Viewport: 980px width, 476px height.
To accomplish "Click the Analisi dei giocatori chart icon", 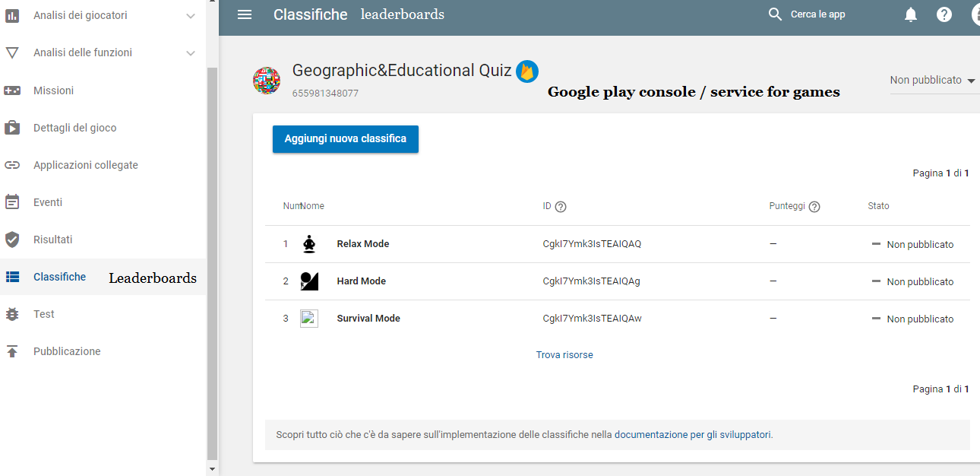I will [x=12, y=15].
